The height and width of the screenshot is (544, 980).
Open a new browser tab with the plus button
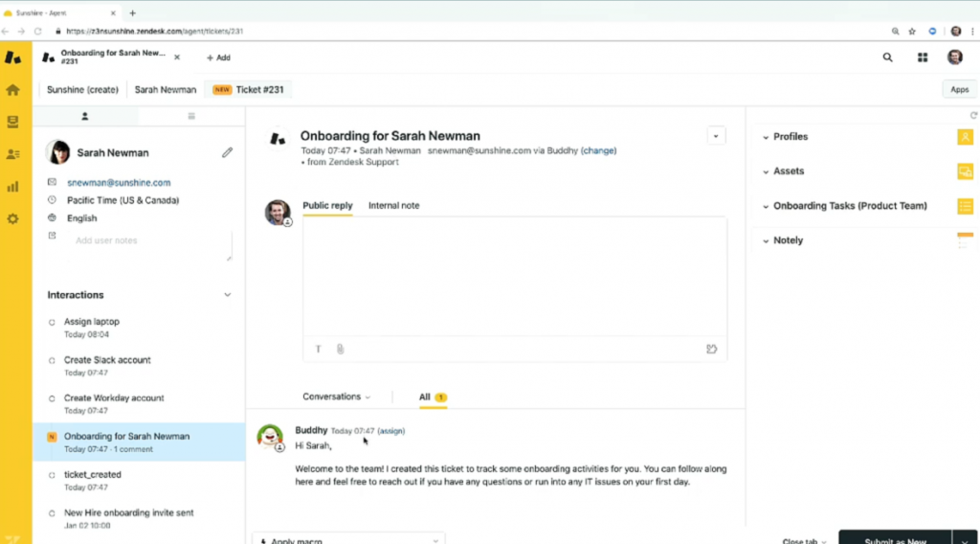coord(132,12)
